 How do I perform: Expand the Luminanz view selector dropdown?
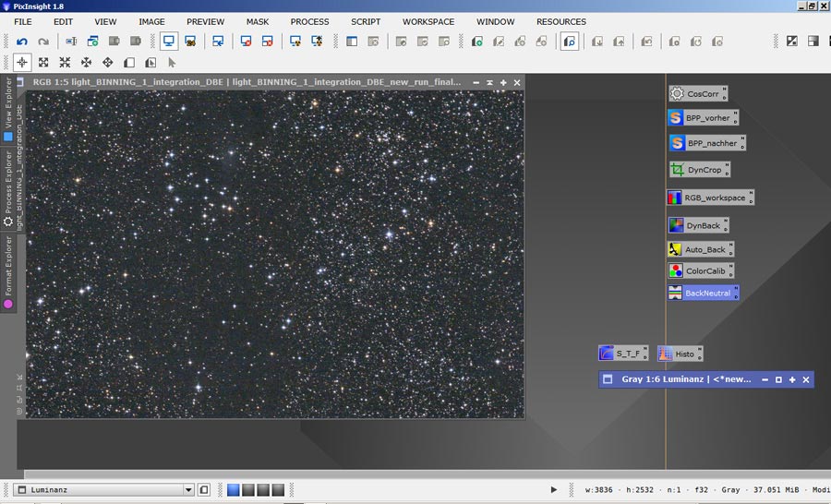coord(188,489)
